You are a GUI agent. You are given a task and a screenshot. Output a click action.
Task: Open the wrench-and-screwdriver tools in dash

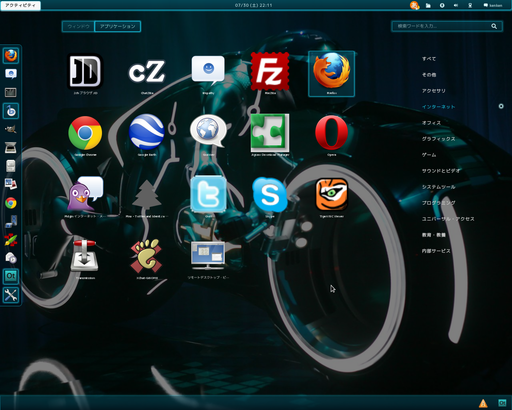(x=11, y=295)
